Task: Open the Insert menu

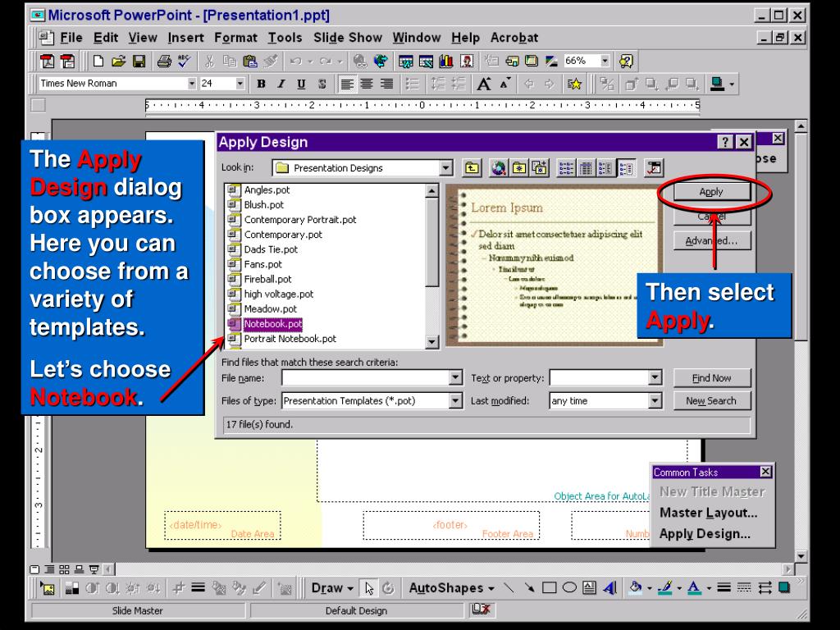Action: [185, 38]
